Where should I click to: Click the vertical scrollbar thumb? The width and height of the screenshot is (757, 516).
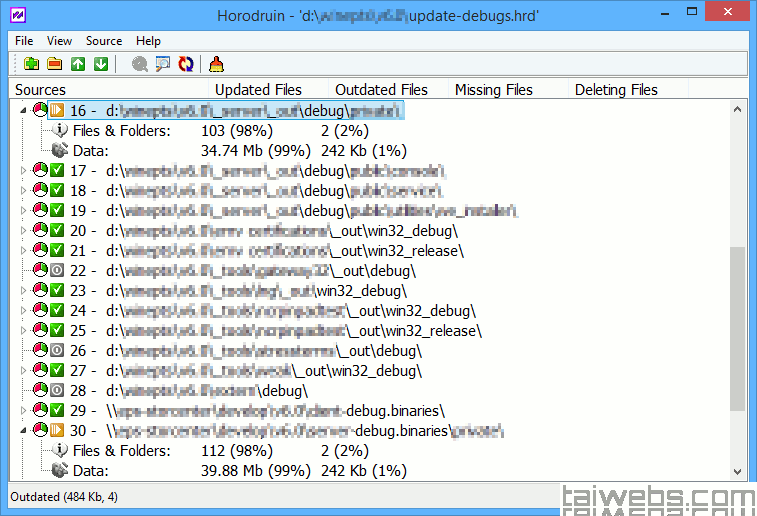point(738,330)
